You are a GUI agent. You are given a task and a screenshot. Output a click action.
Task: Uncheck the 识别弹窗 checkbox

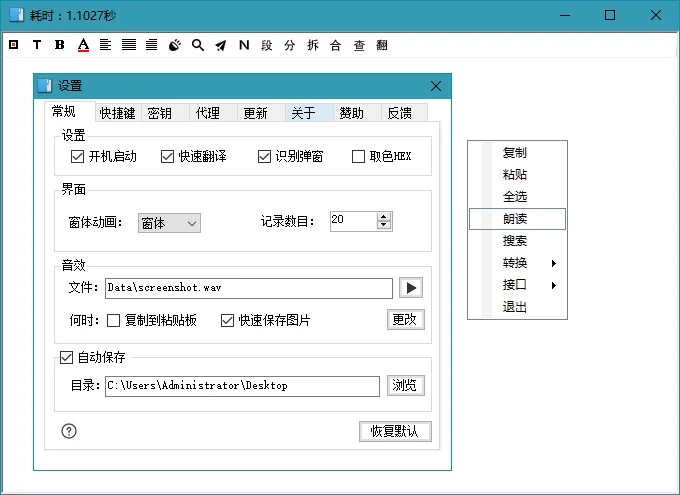point(264,156)
